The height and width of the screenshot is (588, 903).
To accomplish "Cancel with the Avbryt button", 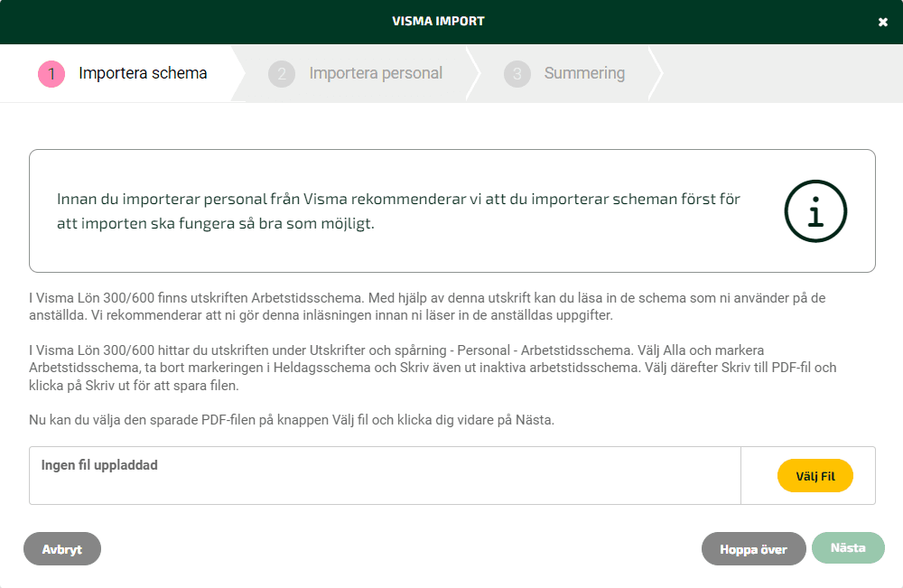I will point(62,549).
